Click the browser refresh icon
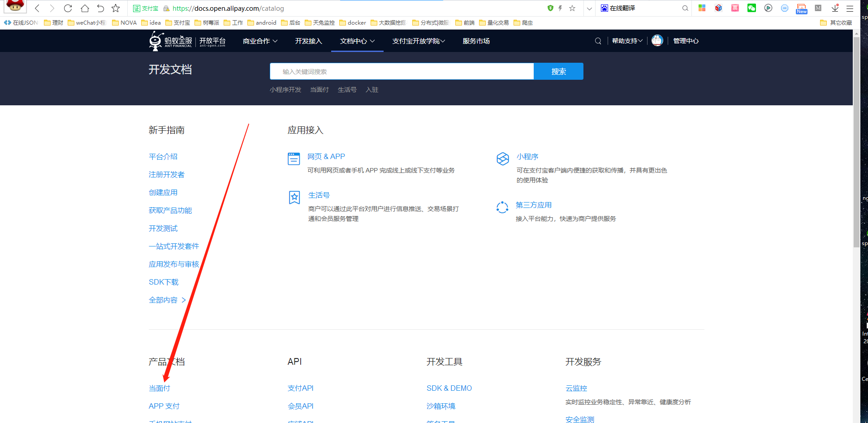 (68, 8)
